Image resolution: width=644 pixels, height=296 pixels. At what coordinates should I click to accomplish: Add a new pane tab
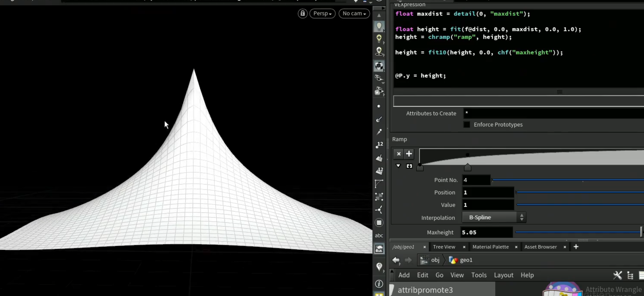(x=576, y=247)
